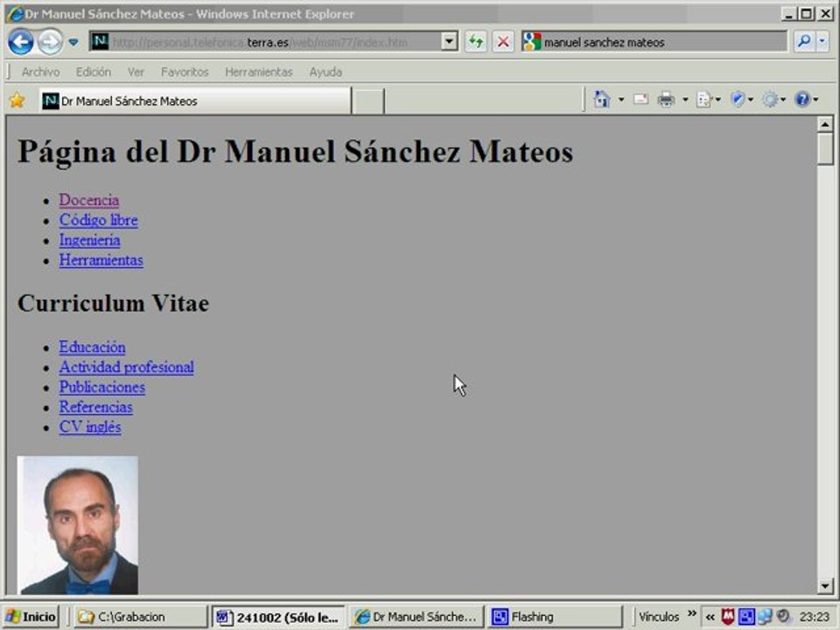Click the blue square tray icon
Image resolution: width=840 pixels, height=630 pixels.
pyautogui.click(x=746, y=617)
